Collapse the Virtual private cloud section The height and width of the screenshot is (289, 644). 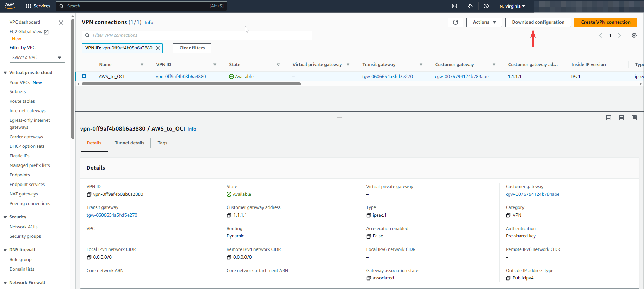[5, 73]
